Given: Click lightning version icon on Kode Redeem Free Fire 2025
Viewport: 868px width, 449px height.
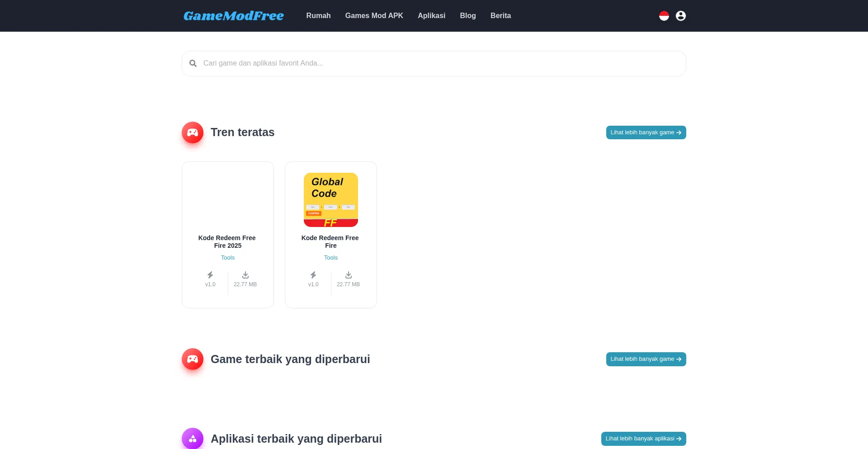Looking at the screenshot, I should pos(210,275).
